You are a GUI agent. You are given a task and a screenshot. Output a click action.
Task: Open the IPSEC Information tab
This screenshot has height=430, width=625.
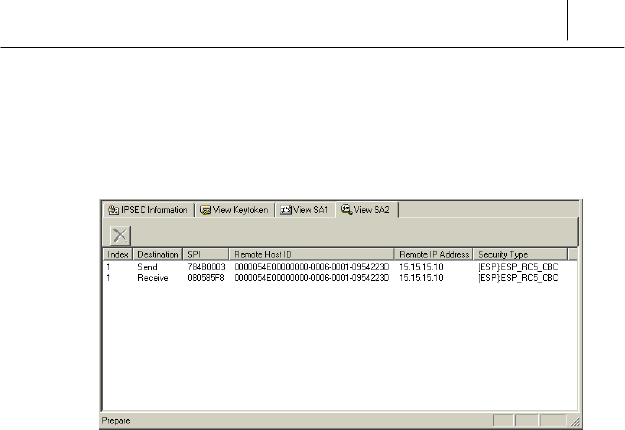coord(148,210)
